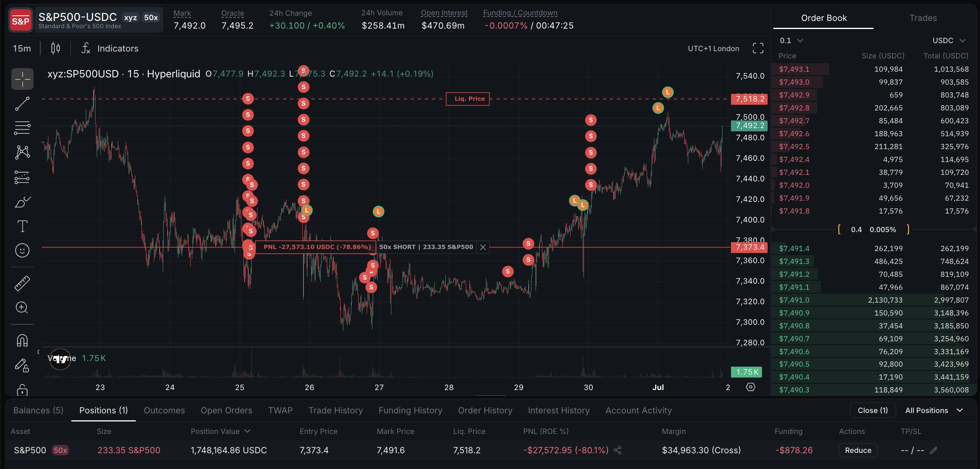This screenshot has height=469, width=980.
Task: Open the Trade History tab
Action: [x=336, y=410]
